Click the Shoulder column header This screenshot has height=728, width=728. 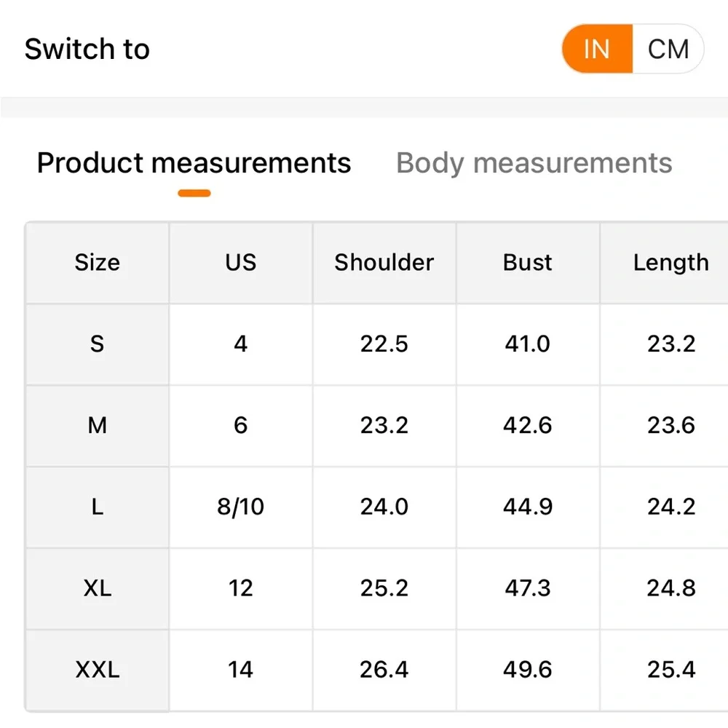coord(384,263)
